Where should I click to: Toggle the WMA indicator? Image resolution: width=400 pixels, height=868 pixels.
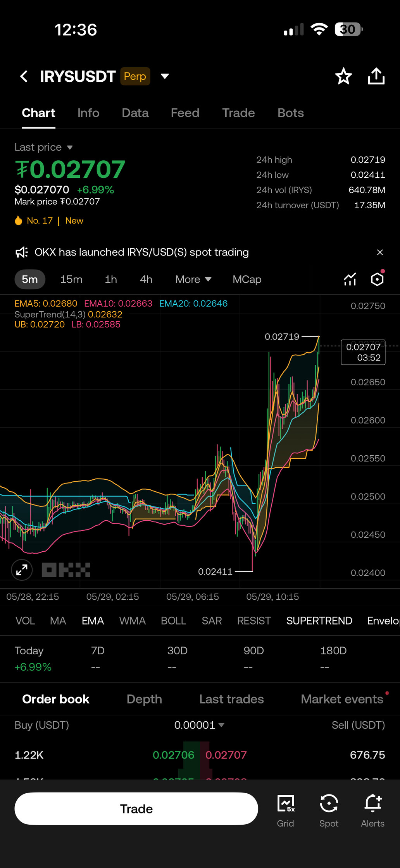132,621
